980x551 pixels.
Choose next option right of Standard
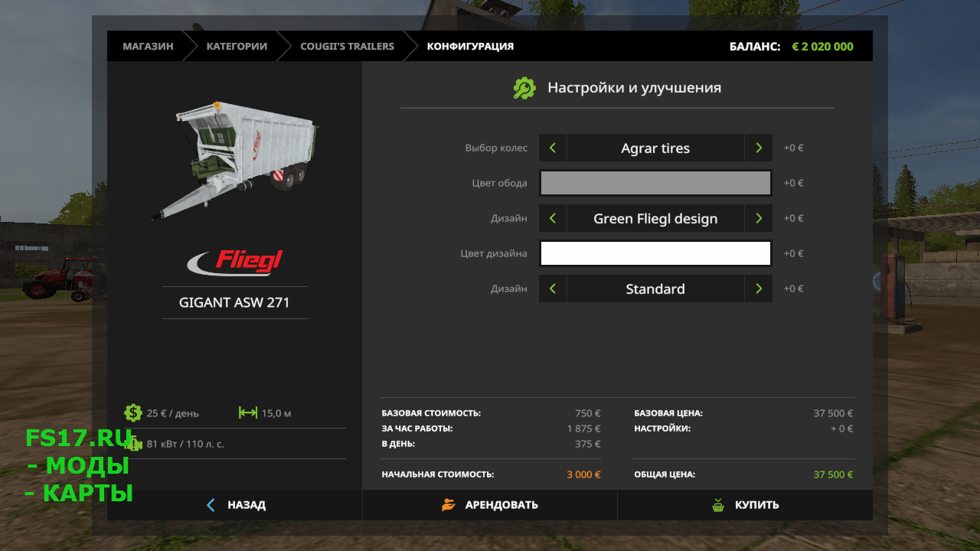(758, 289)
